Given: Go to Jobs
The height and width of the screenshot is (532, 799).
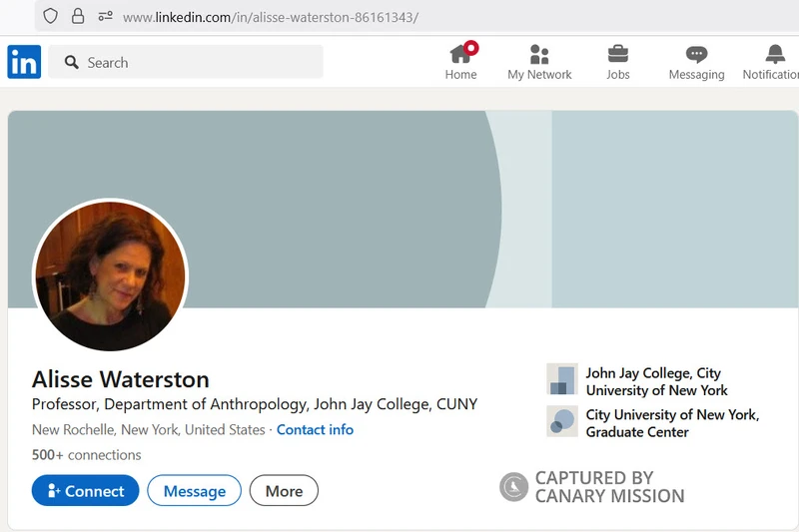Looking at the screenshot, I should pyautogui.click(x=618, y=62).
